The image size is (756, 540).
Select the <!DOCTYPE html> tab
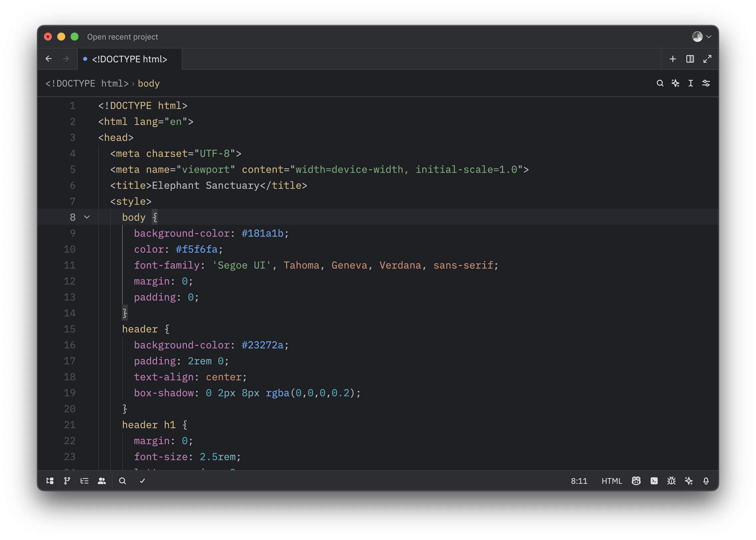[130, 59]
